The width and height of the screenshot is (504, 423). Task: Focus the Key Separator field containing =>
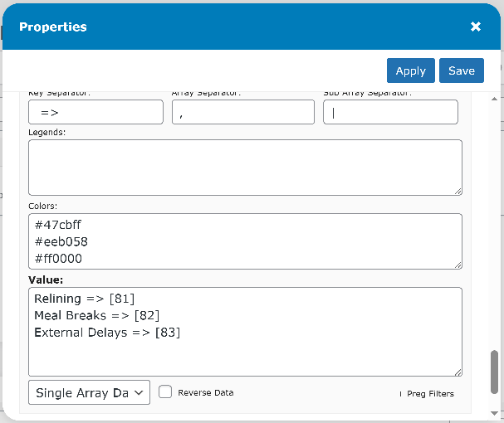95,112
